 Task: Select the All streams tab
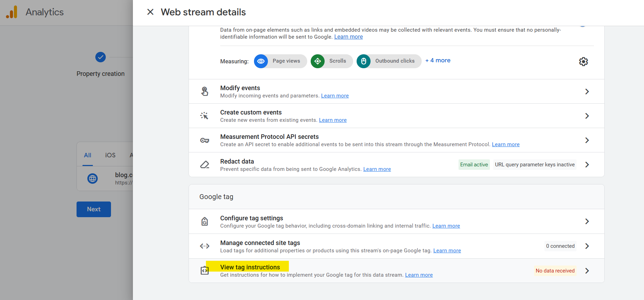coord(88,155)
